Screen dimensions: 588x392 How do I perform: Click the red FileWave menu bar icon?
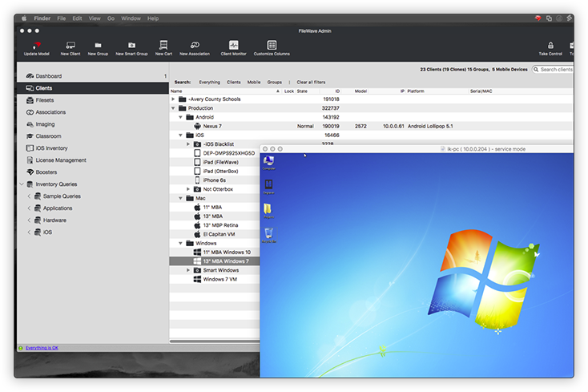coord(538,18)
